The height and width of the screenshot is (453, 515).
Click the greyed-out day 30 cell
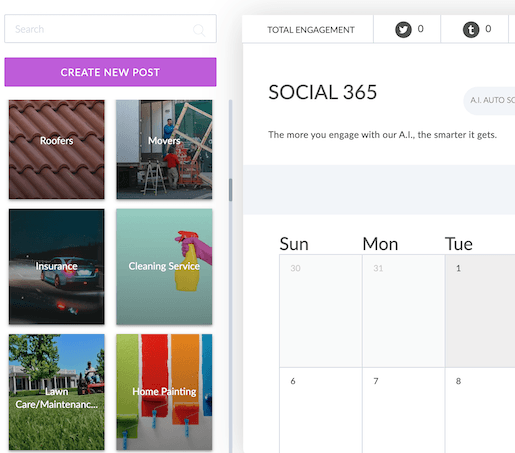click(x=321, y=311)
